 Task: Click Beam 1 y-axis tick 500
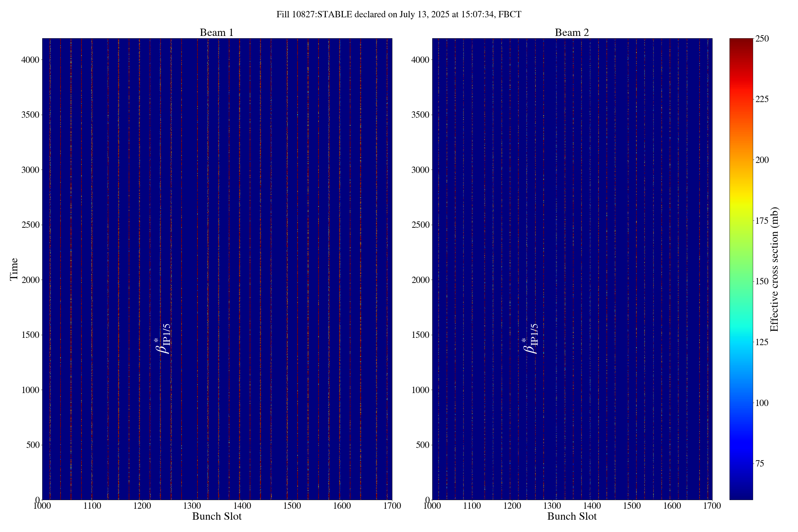[33, 445]
